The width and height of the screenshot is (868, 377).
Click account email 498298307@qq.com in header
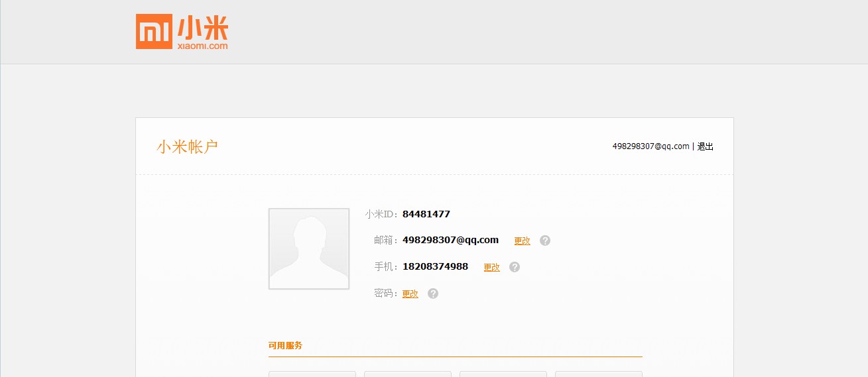[651, 146]
